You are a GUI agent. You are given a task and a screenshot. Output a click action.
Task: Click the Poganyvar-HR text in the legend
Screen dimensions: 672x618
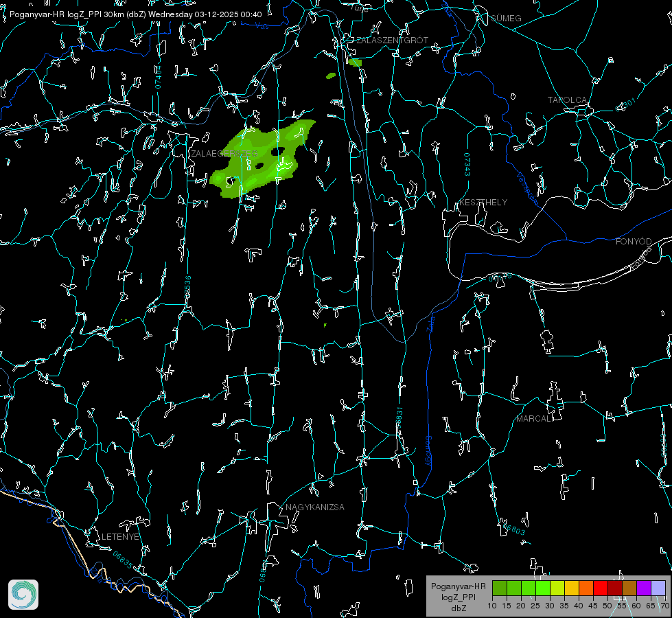tap(458, 586)
